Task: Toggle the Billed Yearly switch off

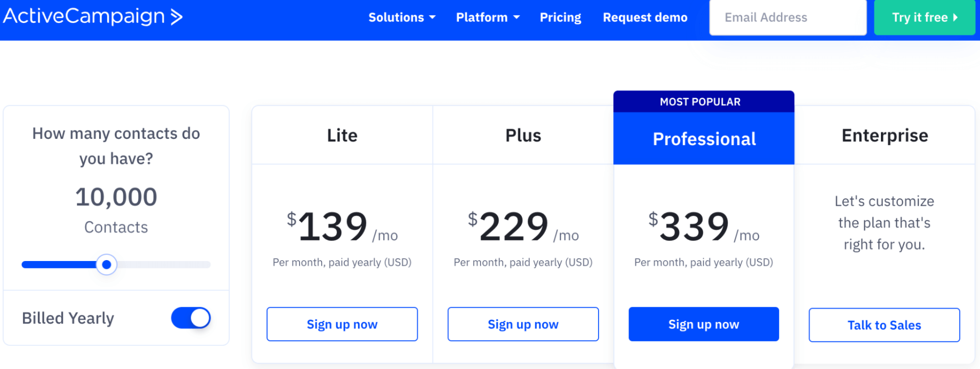Action: (x=191, y=318)
